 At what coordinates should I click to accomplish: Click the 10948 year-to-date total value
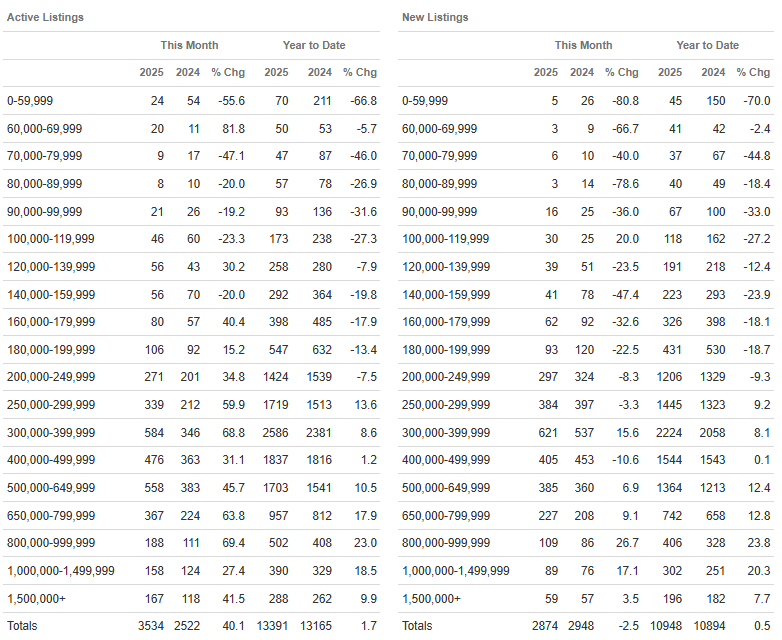pos(666,626)
